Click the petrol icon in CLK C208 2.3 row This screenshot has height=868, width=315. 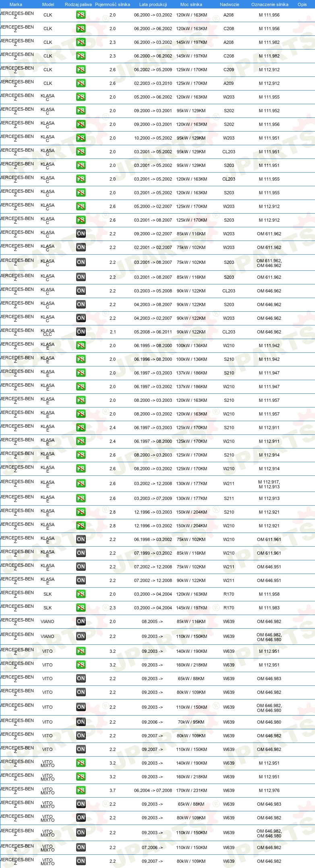coord(81,56)
